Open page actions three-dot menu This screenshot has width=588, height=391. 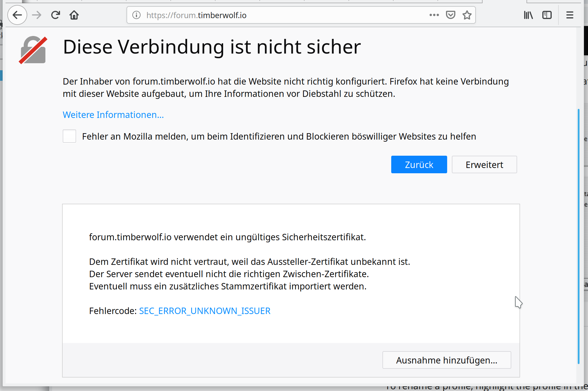(434, 15)
